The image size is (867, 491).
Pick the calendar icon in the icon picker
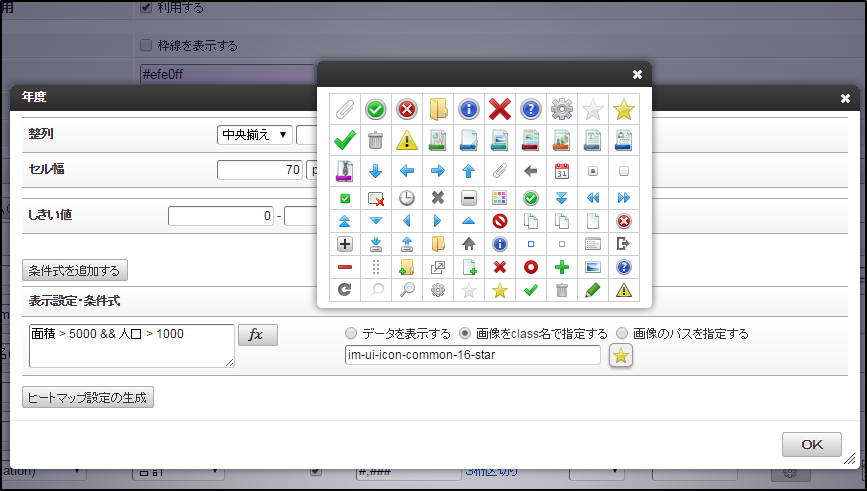click(562, 170)
